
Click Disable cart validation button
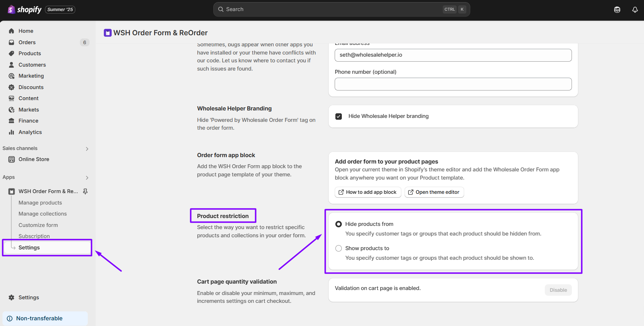pos(558,290)
